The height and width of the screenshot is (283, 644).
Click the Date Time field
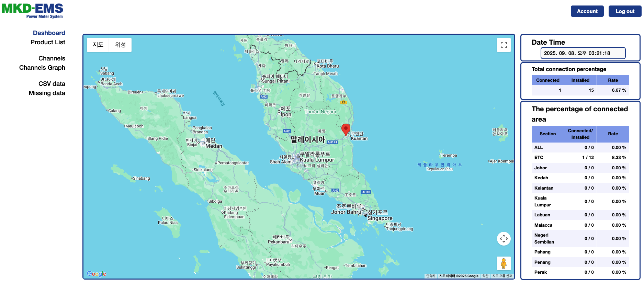pos(583,53)
